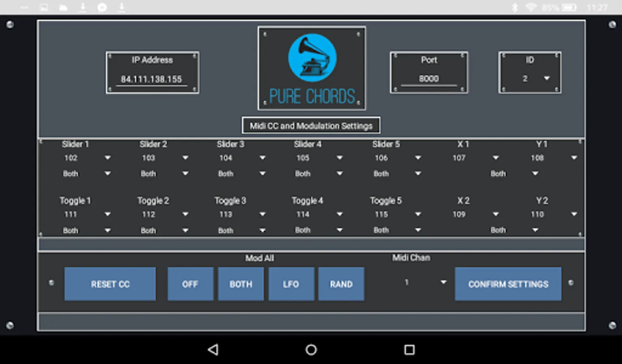Viewport: 622px width, 364px height.
Task: Tap the Android back navigation icon
Action: (213, 349)
